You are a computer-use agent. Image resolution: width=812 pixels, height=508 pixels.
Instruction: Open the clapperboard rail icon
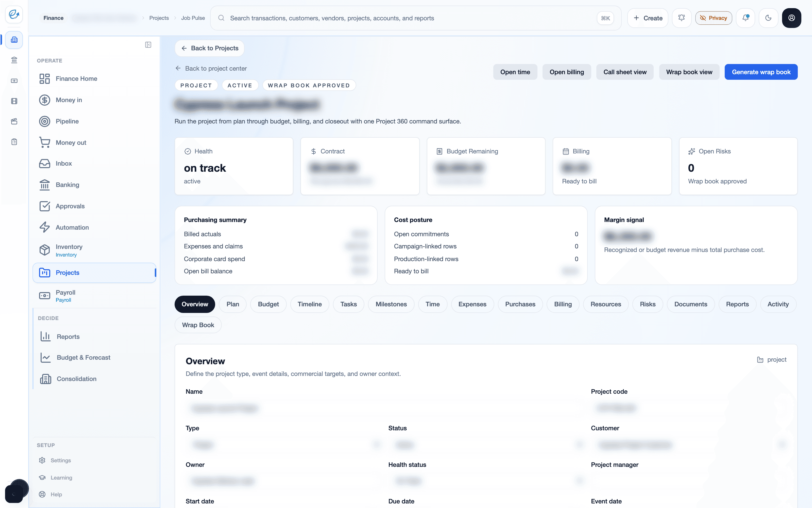pyautogui.click(x=14, y=121)
